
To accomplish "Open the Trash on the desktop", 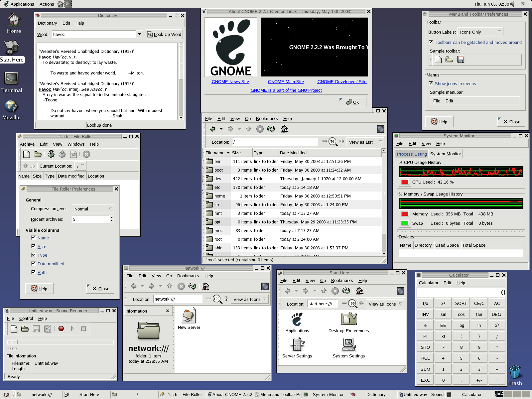I will [x=515, y=373].
